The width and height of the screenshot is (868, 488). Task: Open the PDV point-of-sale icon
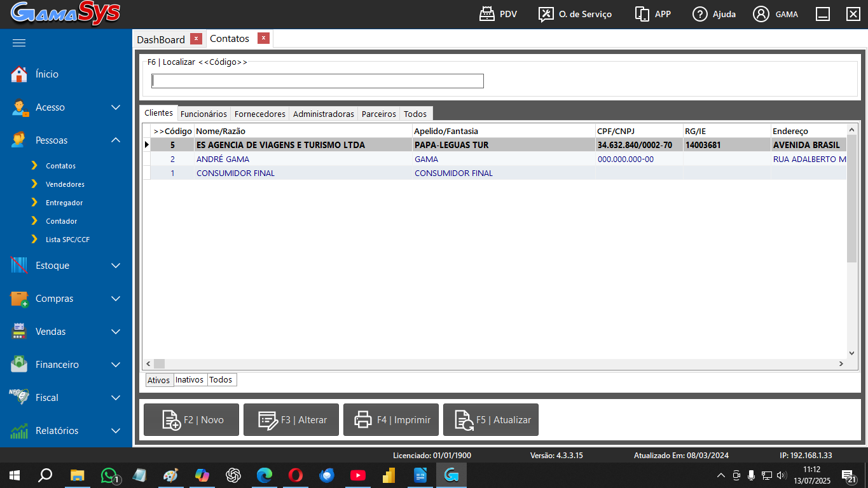click(x=487, y=14)
